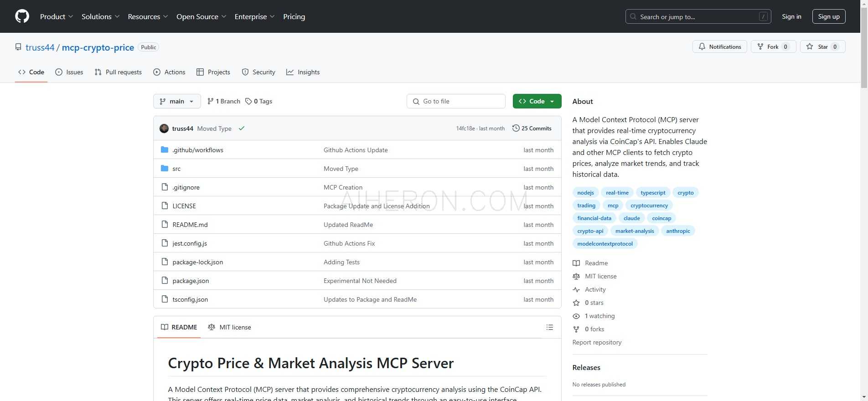868x401 pixels.
Task: Click the .github/workflows folder icon
Action: [165, 150]
